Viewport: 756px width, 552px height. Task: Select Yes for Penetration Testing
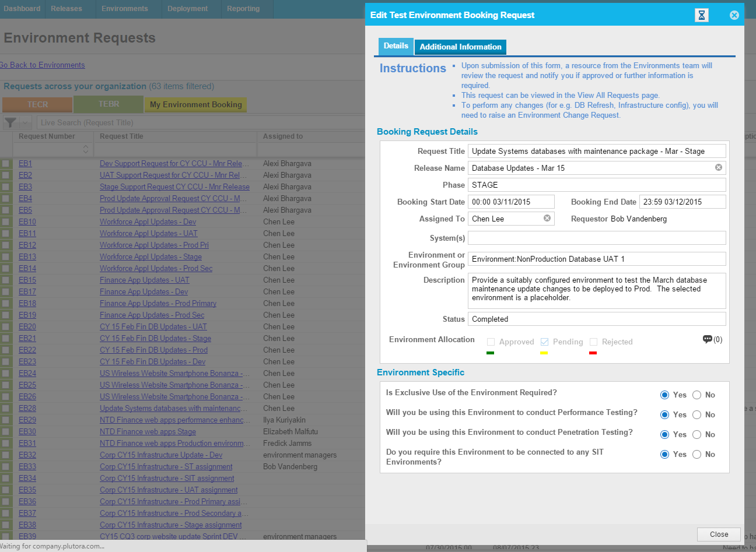pos(664,435)
